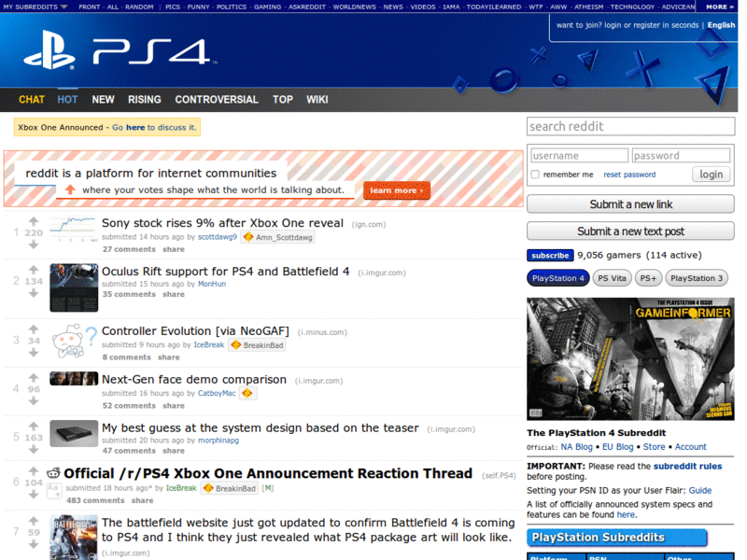Screen dimensions: 747x560
Task: Open the stock chart thumbnail
Action: [x=74, y=229]
